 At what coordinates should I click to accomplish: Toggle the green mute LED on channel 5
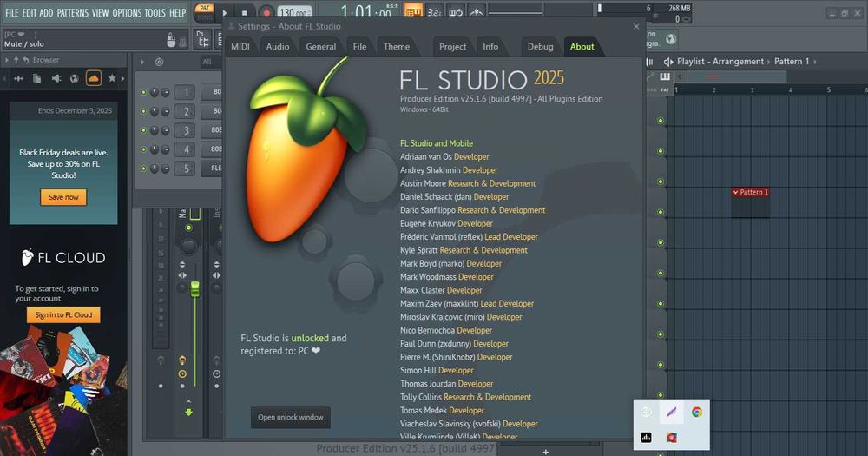(x=143, y=169)
